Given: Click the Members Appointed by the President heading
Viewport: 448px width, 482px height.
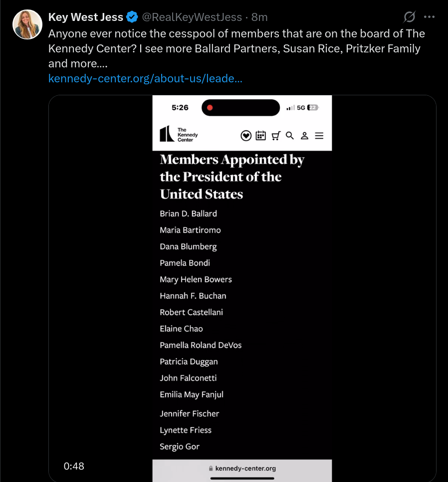Looking at the screenshot, I should coord(232,177).
